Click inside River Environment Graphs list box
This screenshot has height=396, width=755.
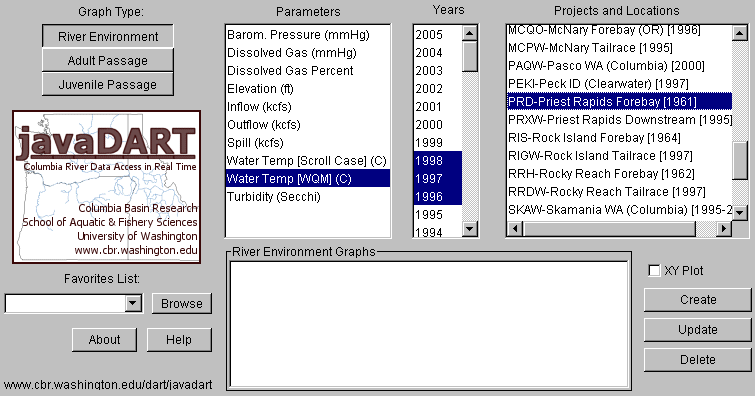429,324
